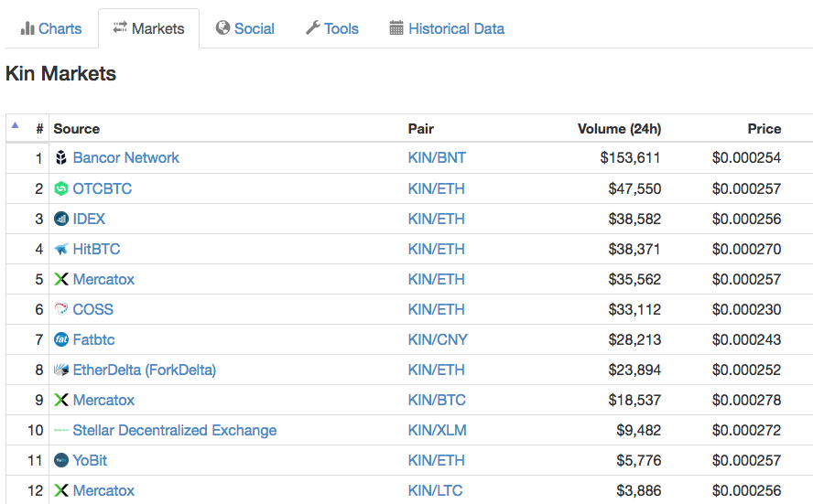
Task: Click the globe icon on Social tab
Action: [223, 27]
